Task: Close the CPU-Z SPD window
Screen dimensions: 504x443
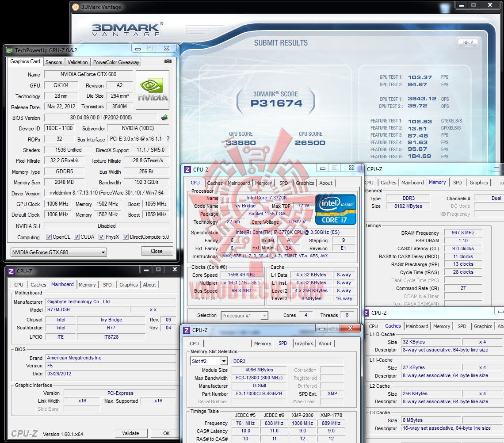Action: click(350, 328)
